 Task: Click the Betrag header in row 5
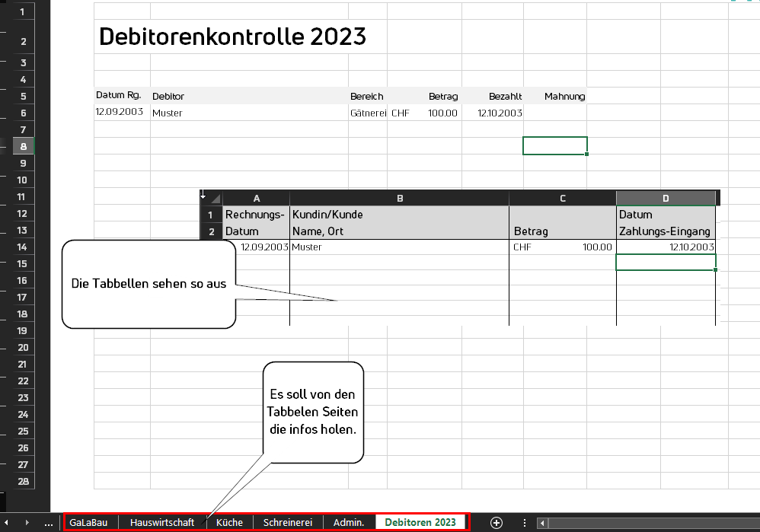(425, 96)
